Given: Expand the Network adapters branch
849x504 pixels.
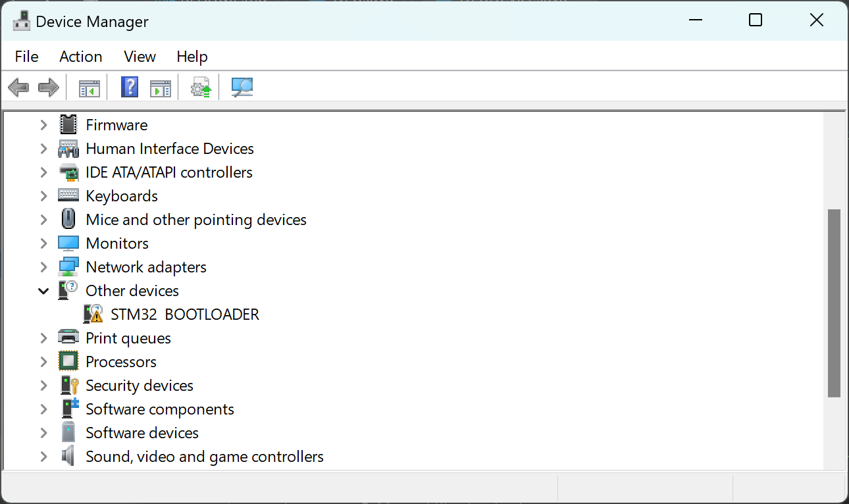Looking at the screenshot, I should tap(43, 266).
